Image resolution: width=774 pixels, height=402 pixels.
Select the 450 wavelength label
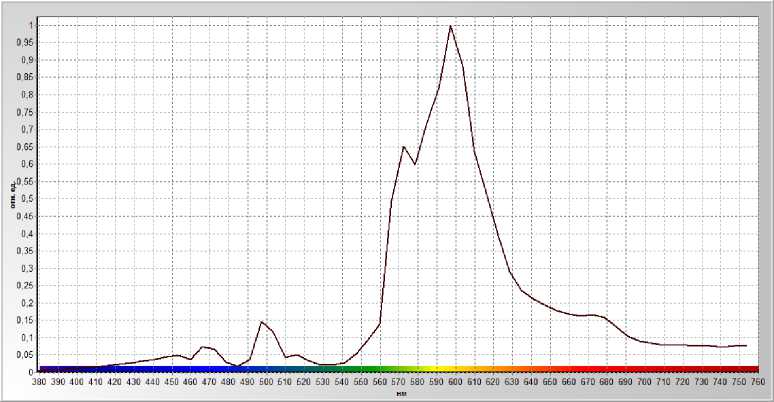(171, 382)
